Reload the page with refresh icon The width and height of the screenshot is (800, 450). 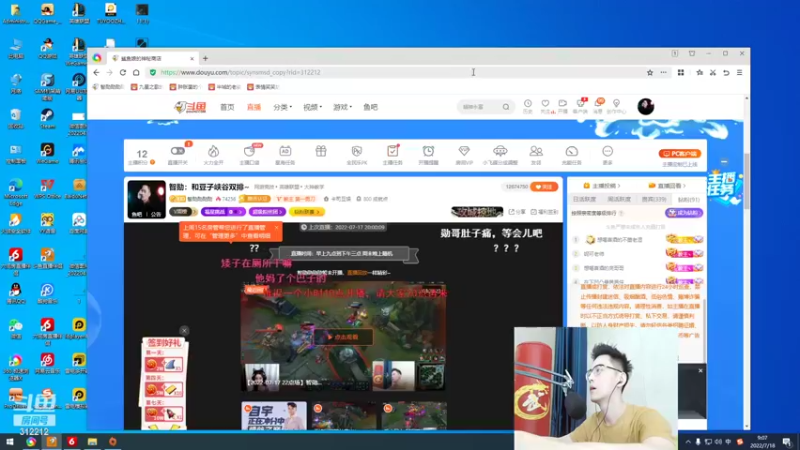[x=122, y=72]
